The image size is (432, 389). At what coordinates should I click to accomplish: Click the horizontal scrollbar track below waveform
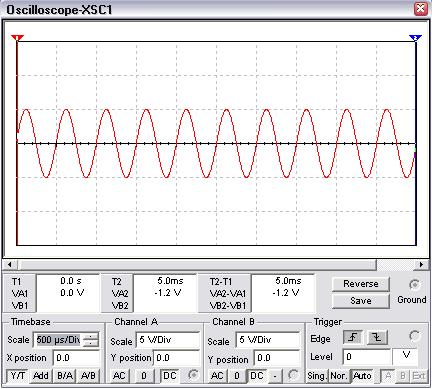215,265
